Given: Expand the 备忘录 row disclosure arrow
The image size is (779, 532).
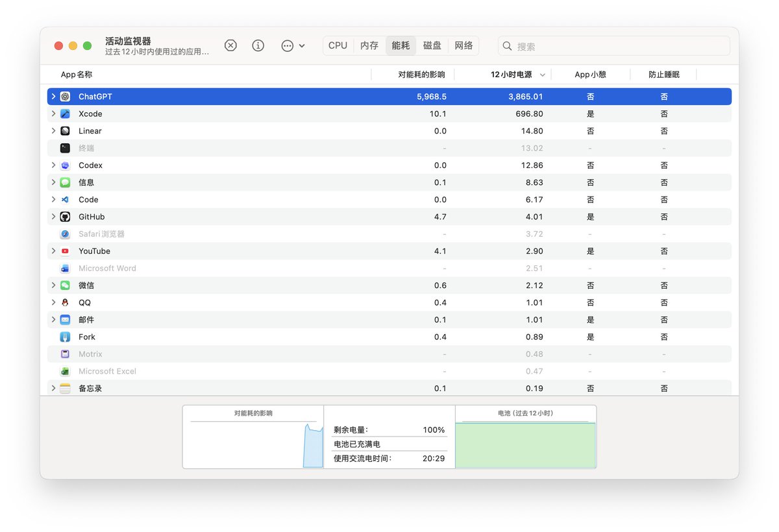Looking at the screenshot, I should tap(53, 389).
